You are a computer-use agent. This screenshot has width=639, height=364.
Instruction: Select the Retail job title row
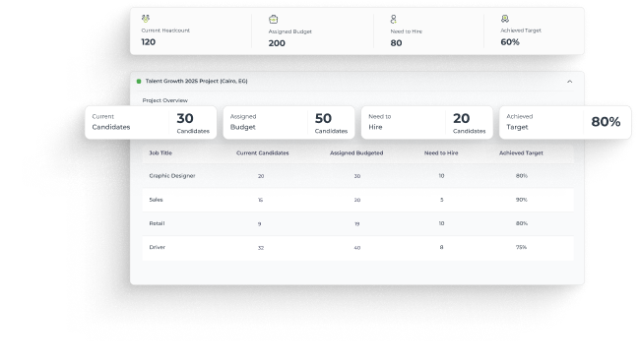pyautogui.click(x=357, y=223)
